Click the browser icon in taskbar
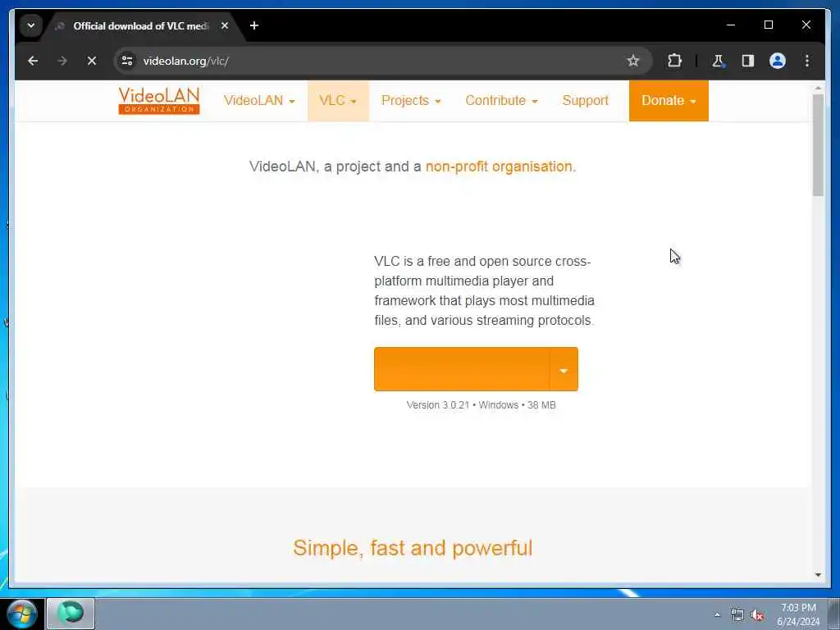This screenshot has width=840, height=630. [x=71, y=614]
